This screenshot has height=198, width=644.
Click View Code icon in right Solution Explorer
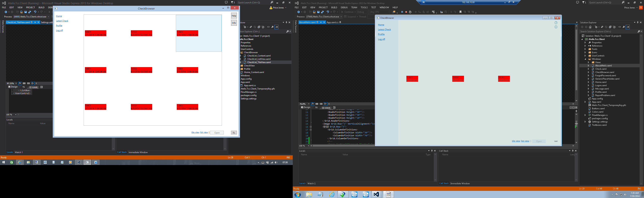pyautogui.click(x=619, y=27)
